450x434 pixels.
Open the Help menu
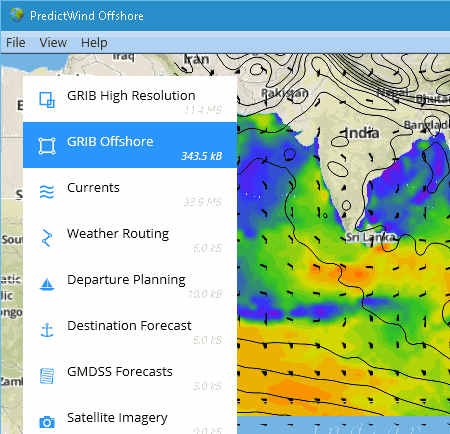pos(94,43)
